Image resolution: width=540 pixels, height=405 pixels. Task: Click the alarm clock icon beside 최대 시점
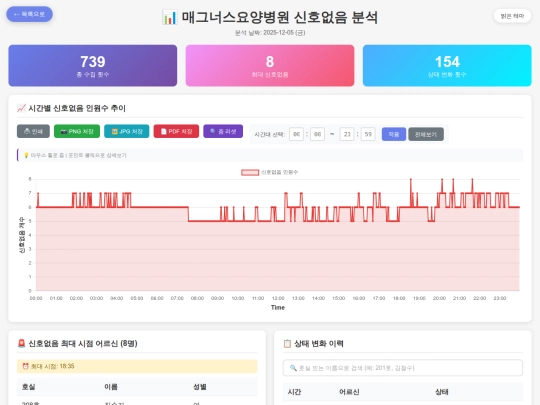pos(25,366)
